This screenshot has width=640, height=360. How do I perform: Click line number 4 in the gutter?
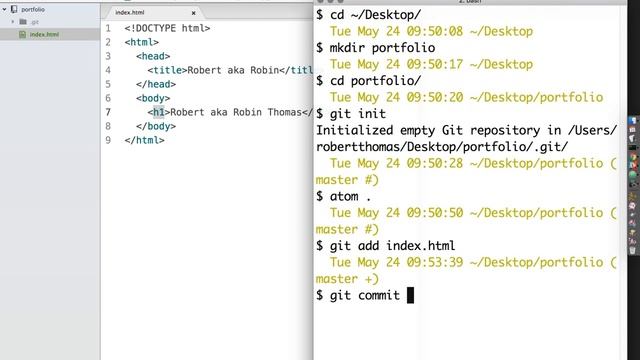(108, 70)
